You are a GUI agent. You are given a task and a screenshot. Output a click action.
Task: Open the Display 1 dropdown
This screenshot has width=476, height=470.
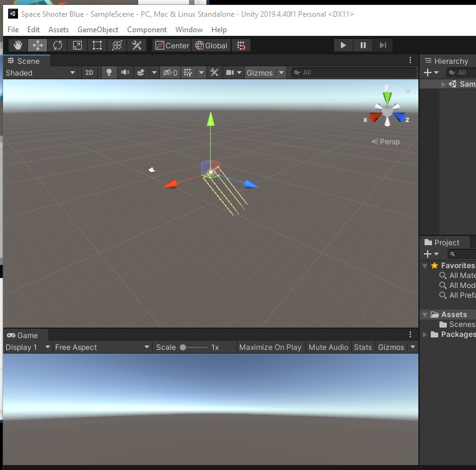click(28, 347)
